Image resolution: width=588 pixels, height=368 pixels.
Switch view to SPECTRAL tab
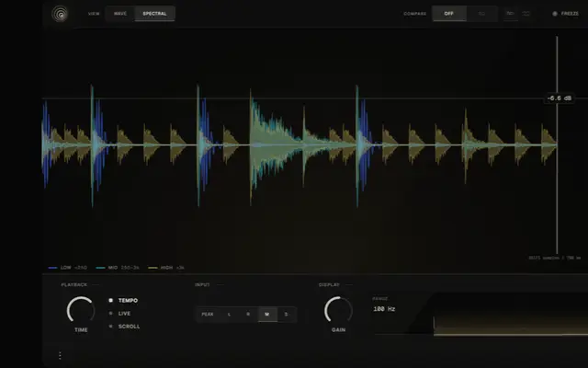coord(154,14)
